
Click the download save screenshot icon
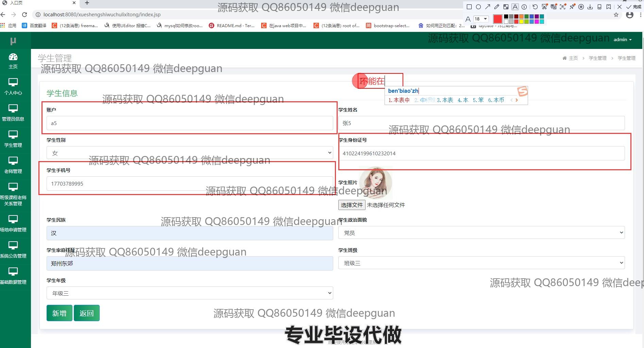[x=590, y=7]
